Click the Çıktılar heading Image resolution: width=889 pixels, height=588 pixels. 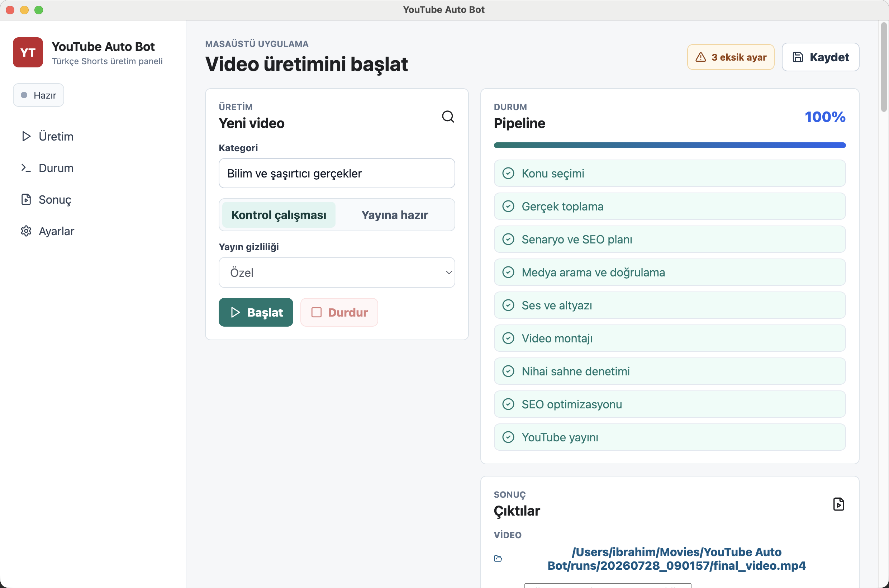[517, 511]
